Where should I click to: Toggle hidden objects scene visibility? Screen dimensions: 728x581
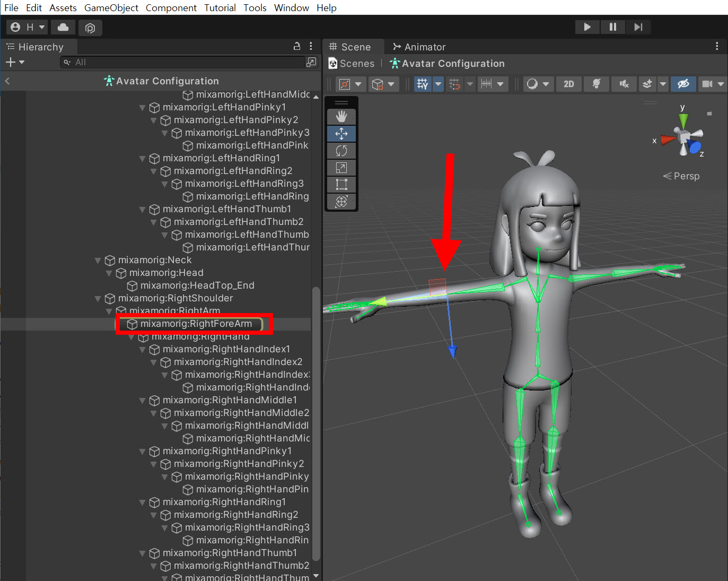tap(683, 84)
